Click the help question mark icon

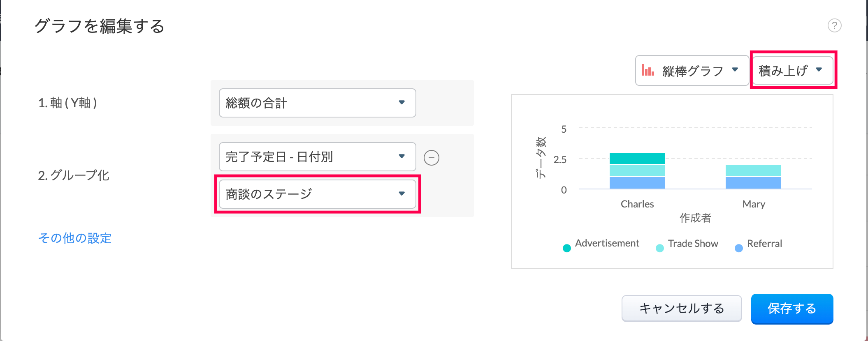[x=834, y=26]
